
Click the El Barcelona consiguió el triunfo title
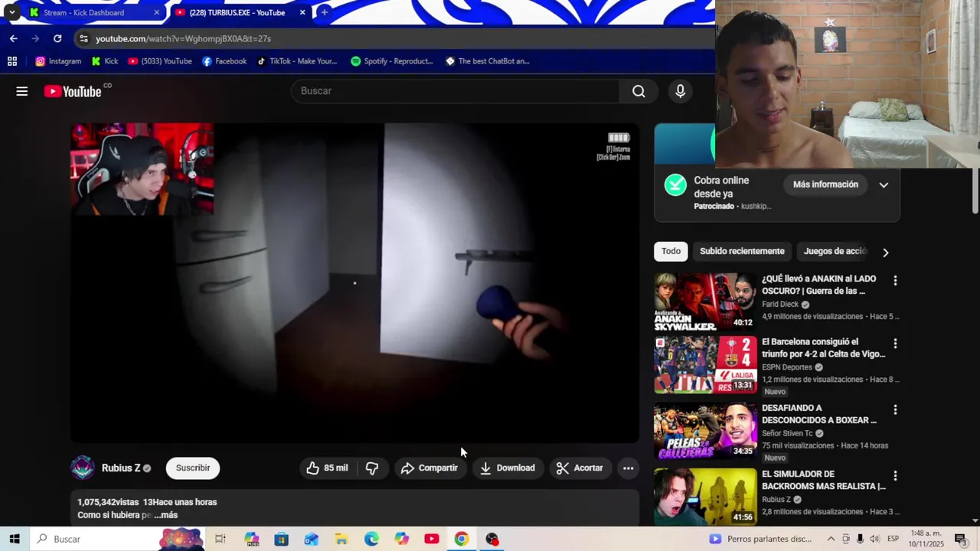[x=824, y=347]
